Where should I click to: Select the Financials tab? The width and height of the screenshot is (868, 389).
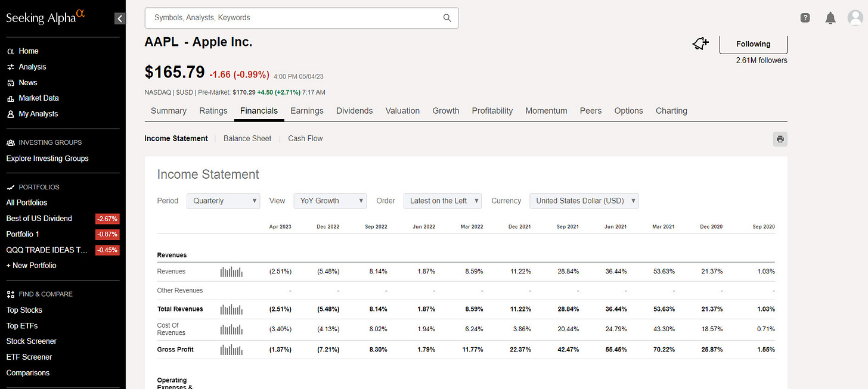pos(259,111)
